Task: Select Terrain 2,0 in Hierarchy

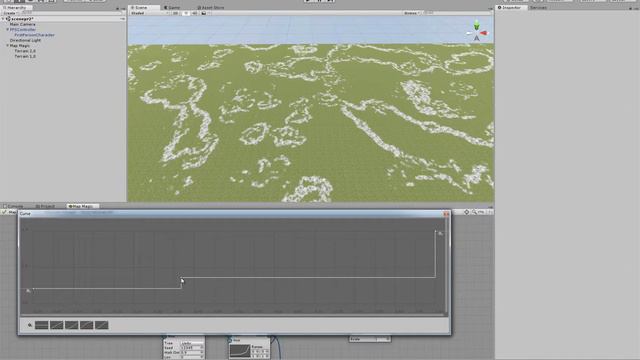Action: pyautogui.click(x=25, y=51)
